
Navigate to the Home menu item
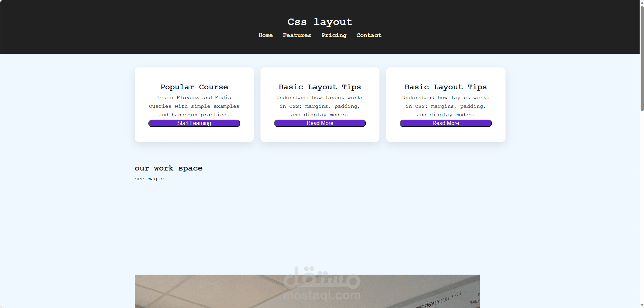266,35
